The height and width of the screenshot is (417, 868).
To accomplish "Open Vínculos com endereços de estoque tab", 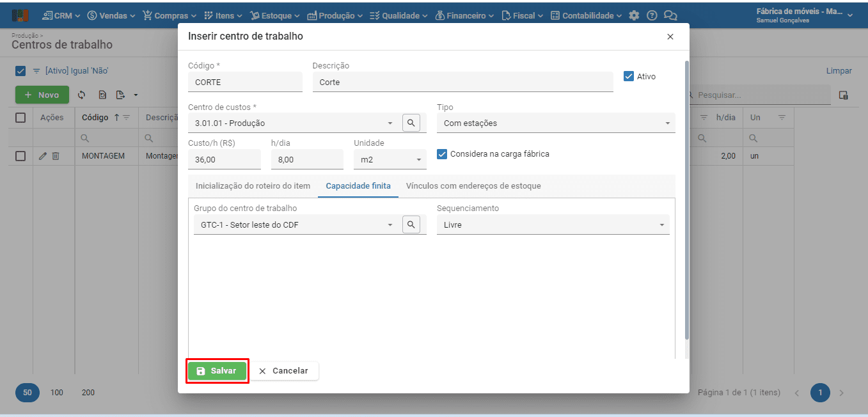I will tap(473, 186).
